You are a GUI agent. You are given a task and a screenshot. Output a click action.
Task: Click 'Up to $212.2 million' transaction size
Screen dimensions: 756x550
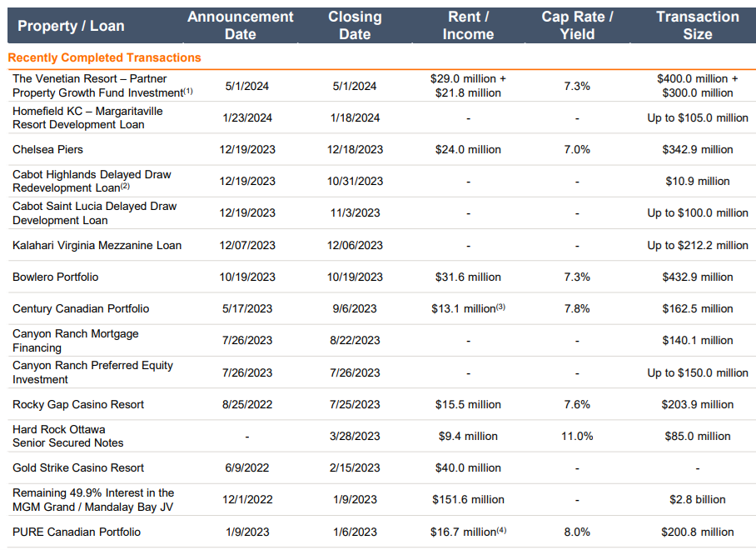698,245
